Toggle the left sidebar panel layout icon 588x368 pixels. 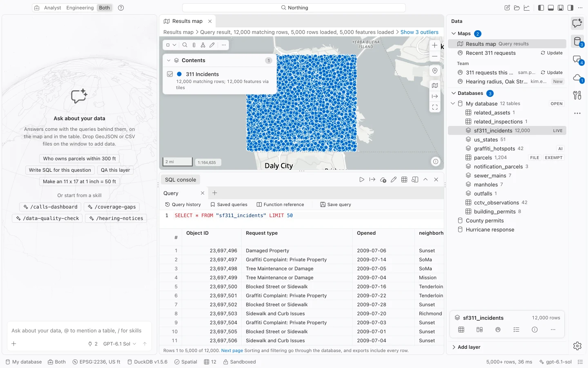[541, 8]
